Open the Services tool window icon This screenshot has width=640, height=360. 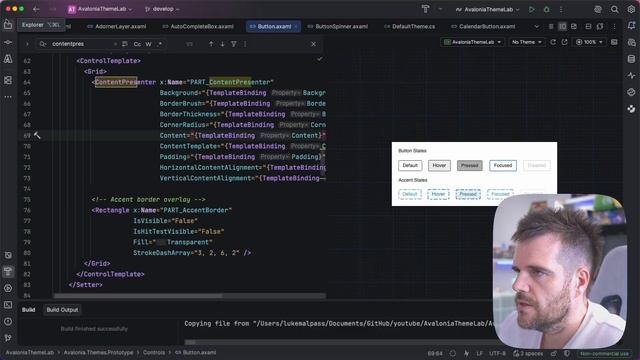click(8, 288)
